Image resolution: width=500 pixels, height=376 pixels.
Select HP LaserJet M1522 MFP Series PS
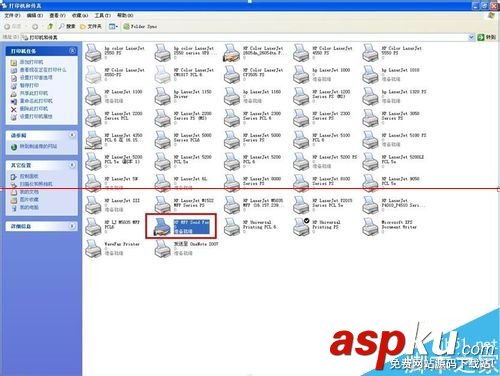click(184, 205)
